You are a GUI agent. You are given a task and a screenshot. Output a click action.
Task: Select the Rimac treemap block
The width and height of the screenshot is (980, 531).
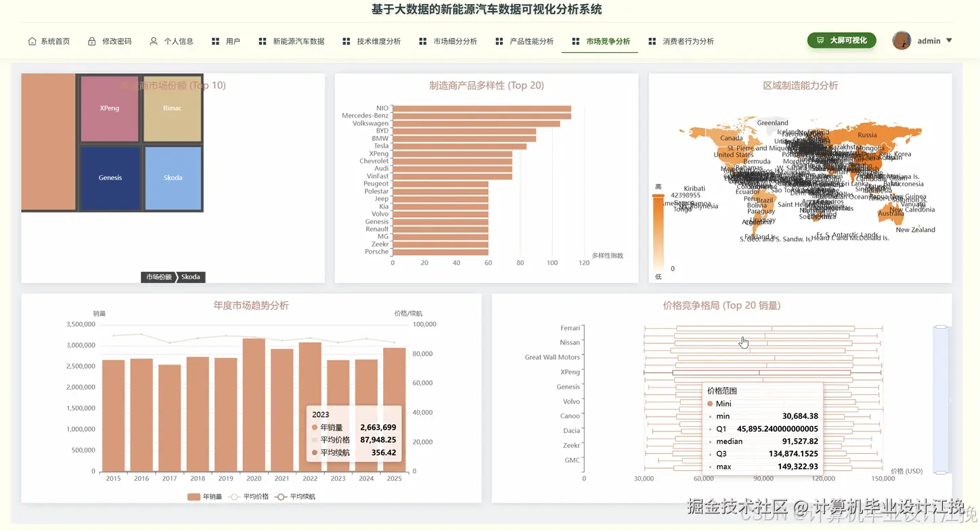(173, 108)
